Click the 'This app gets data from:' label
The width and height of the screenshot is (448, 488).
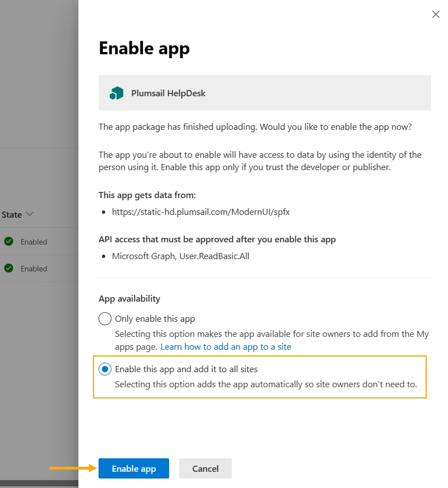tap(147, 195)
